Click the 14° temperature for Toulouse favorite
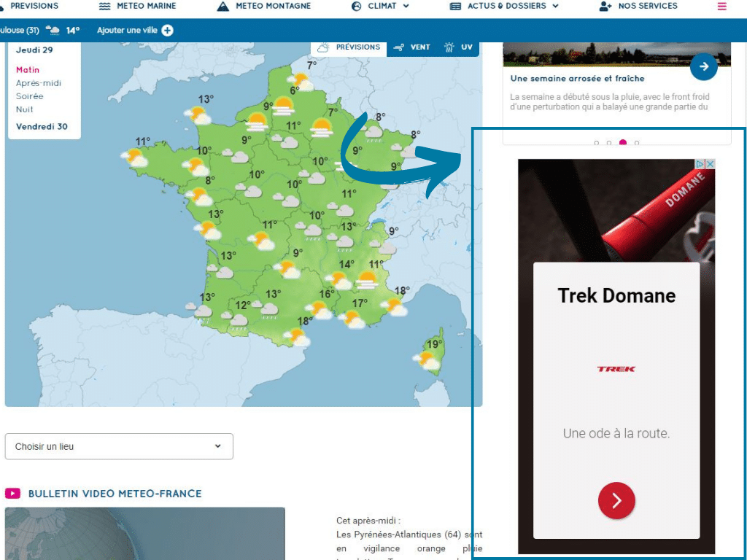The image size is (747, 560). (72, 31)
